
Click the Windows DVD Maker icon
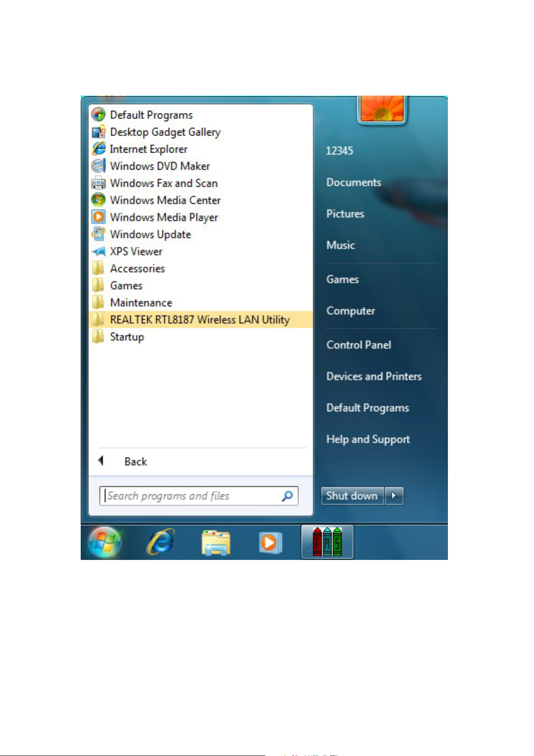pyautogui.click(x=99, y=166)
